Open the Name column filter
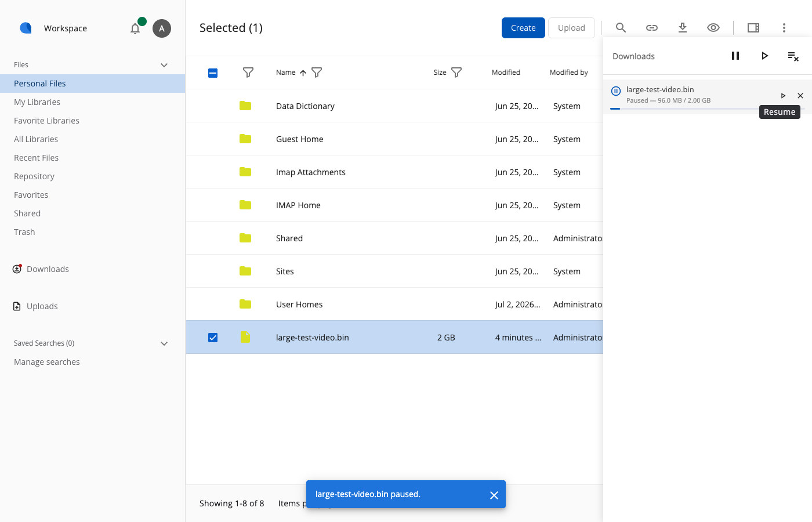 317,72
